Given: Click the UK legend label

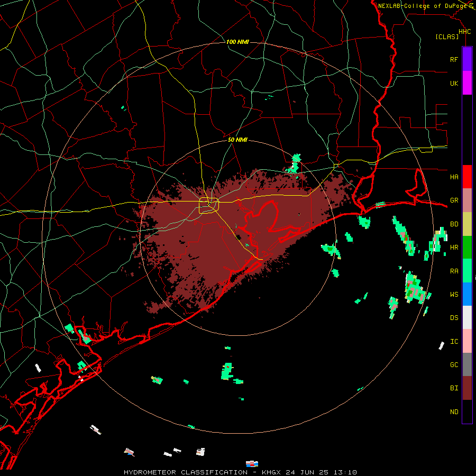Looking at the screenshot, I should [x=454, y=83].
